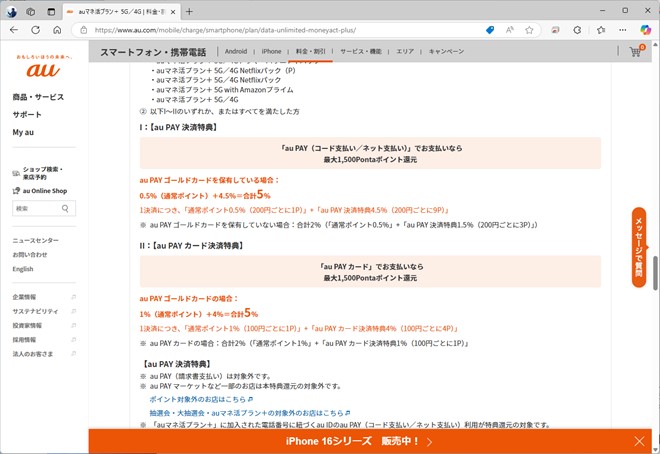Image resolution: width=660 pixels, height=454 pixels.
Task: Launch the Copilot sidebar icon
Action: click(x=645, y=30)
